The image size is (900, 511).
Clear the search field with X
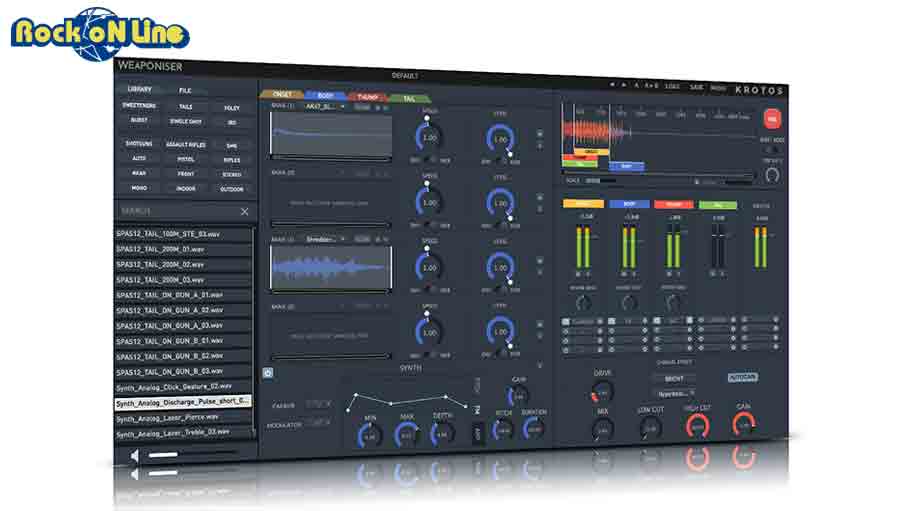[245, 211]
